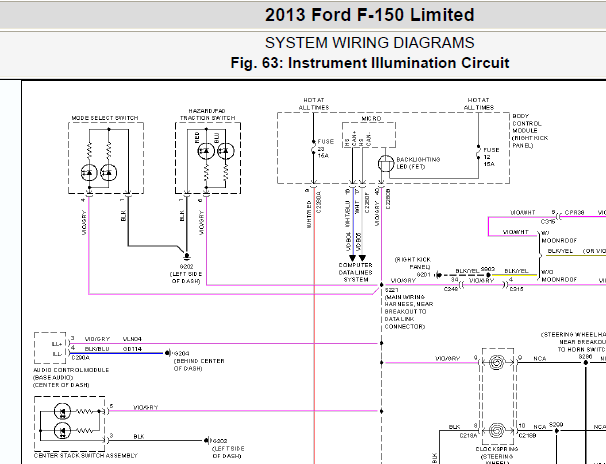Click the FET transistor symbol
The image size is (606, 464).
coord(386,164)
